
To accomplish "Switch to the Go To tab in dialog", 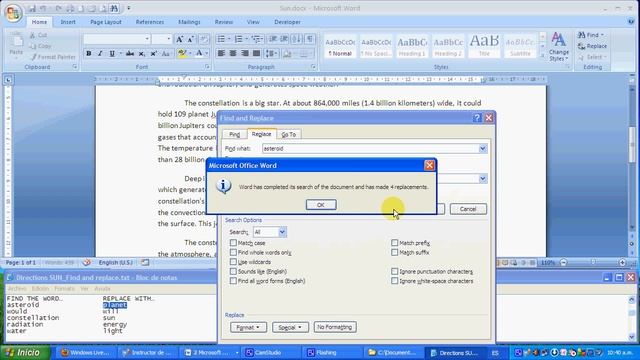I will coord(289,134).
